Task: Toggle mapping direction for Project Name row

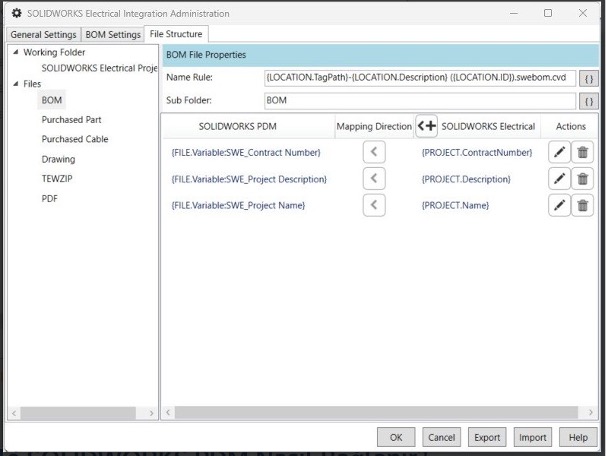Action: point(374,205)
